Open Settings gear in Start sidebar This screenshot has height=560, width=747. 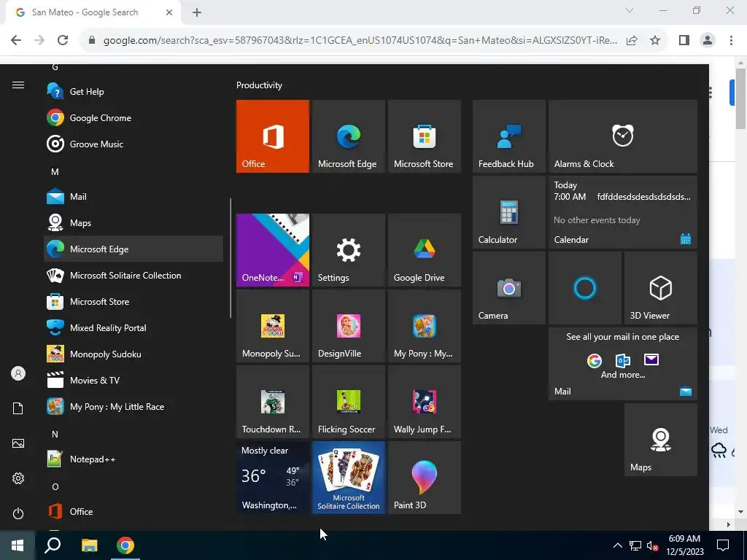[x=18, y=478]
